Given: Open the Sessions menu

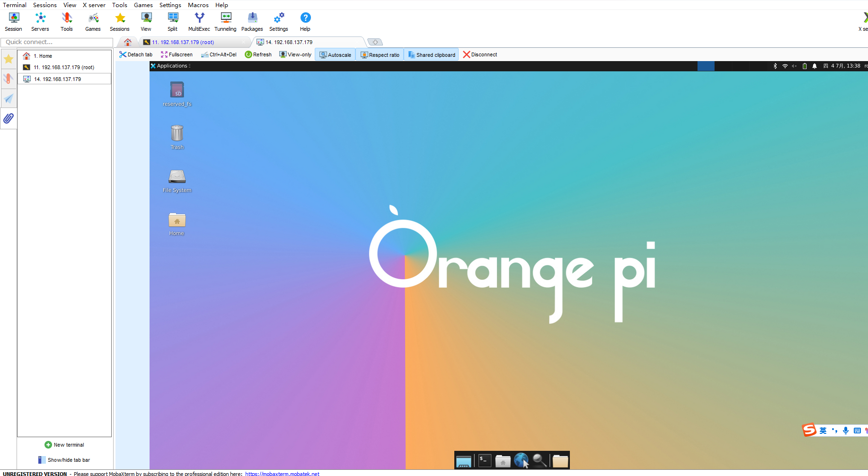Looking at the screenshot, I should pyautogui.click(x=45, y=5).
